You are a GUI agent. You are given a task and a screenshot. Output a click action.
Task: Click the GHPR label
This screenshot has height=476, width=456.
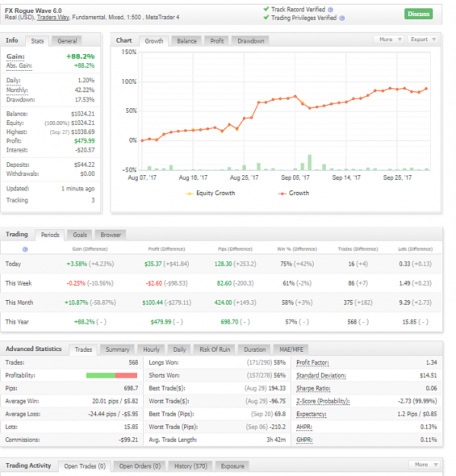coord(305,439)
